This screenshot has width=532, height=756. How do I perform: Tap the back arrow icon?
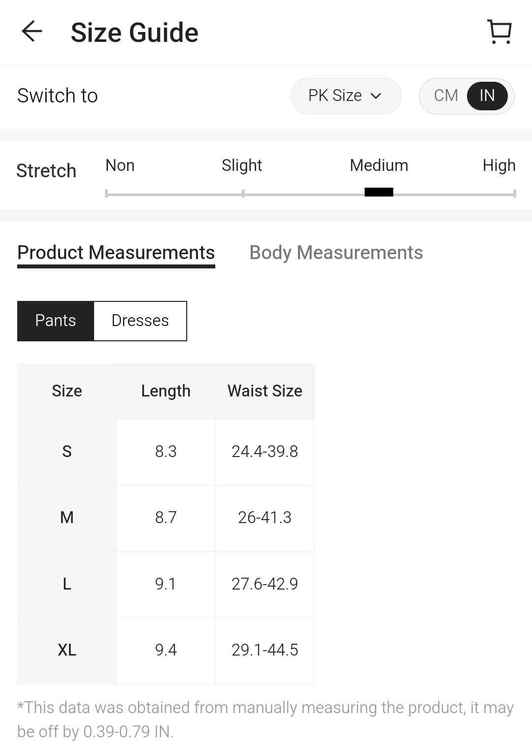tap(32, 32)
